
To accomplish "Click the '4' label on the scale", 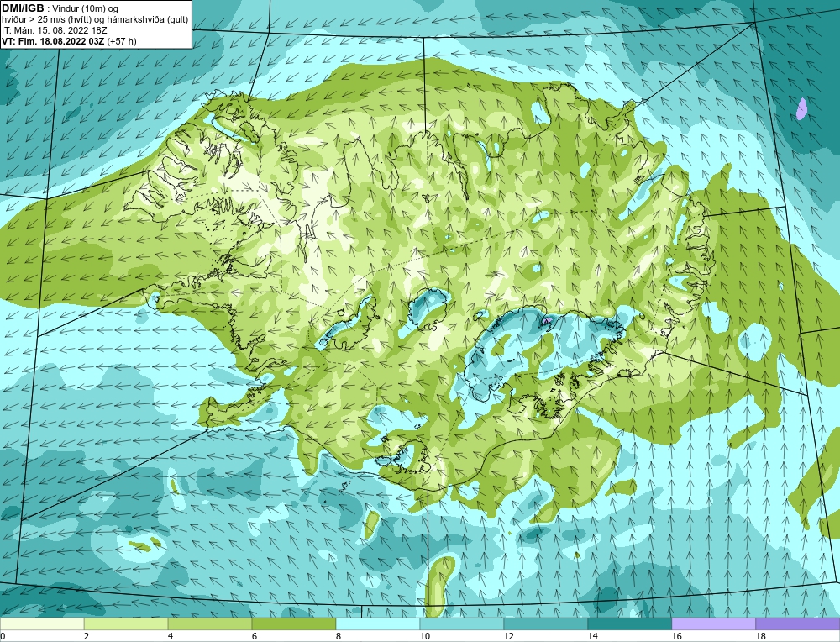I will coord(171,637).
